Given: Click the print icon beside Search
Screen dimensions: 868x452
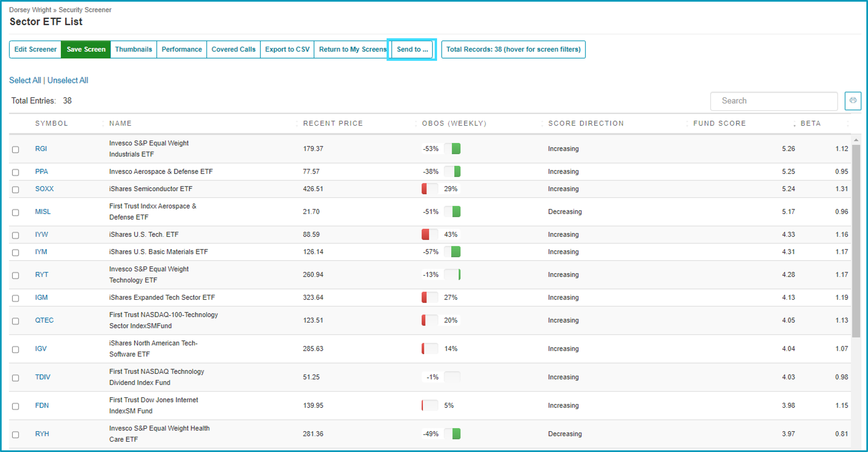Looking at the screenshot, I should click(x=853, y=100).
